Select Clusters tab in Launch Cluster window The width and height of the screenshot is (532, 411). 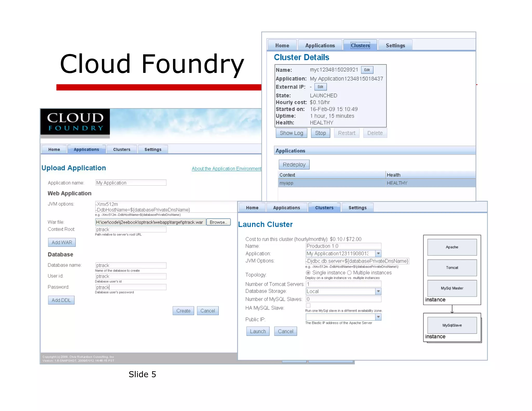tap(324, 208)
